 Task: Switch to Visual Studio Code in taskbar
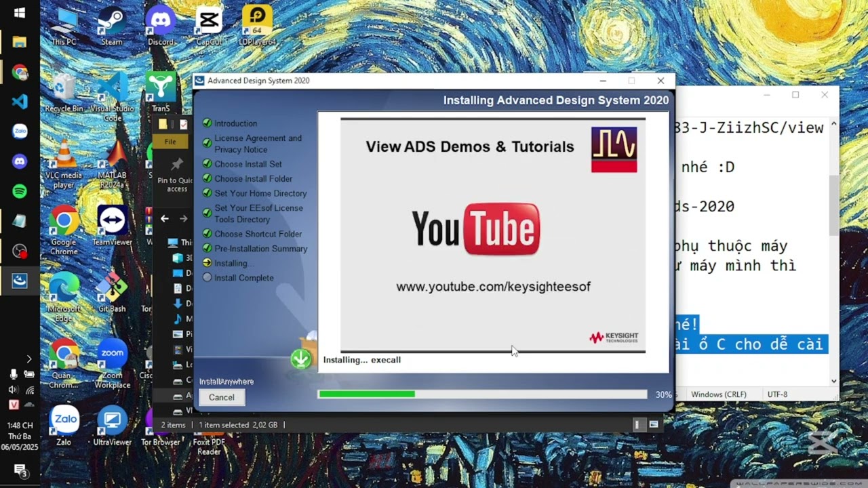point(20,102)
